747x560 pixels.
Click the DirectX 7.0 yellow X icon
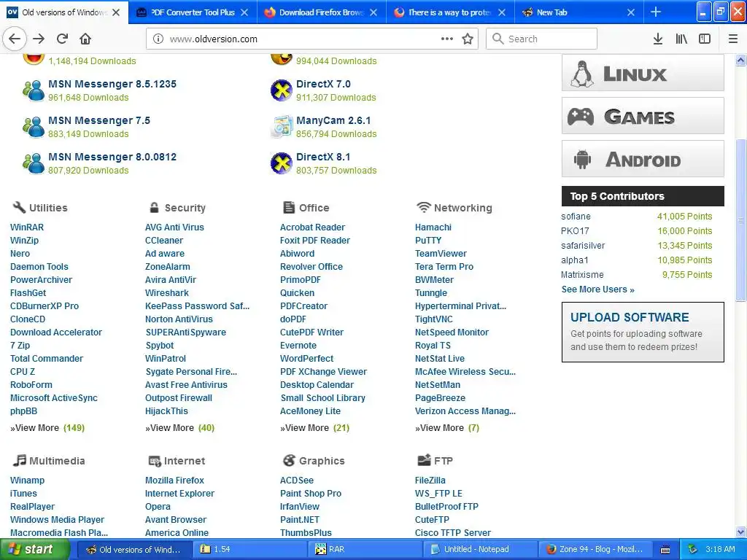click(x=281, y=90)
